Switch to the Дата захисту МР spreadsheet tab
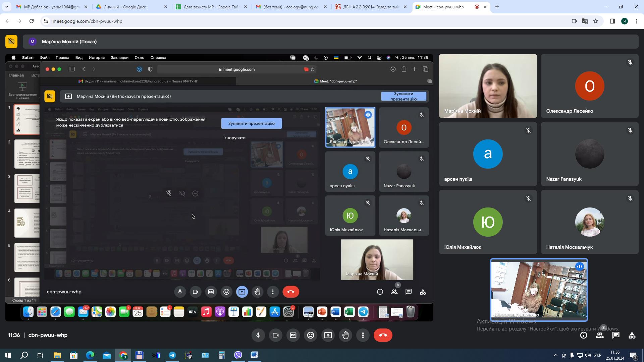644x362 pixels. point(211,7)
